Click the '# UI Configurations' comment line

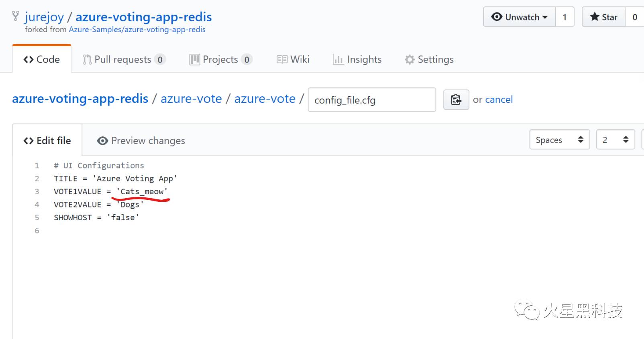coord(99,165)
